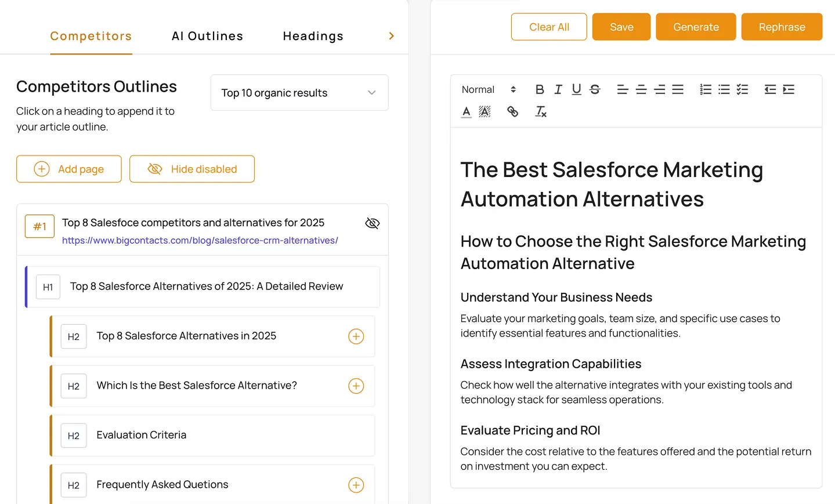This screenshot has height=504, width=835.
Task: Click the Clear All button
Action: click(x=549, y=27)
